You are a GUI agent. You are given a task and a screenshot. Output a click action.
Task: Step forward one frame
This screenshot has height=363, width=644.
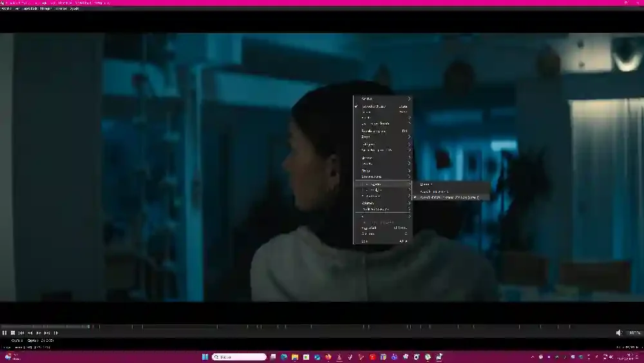pos(56,333)
